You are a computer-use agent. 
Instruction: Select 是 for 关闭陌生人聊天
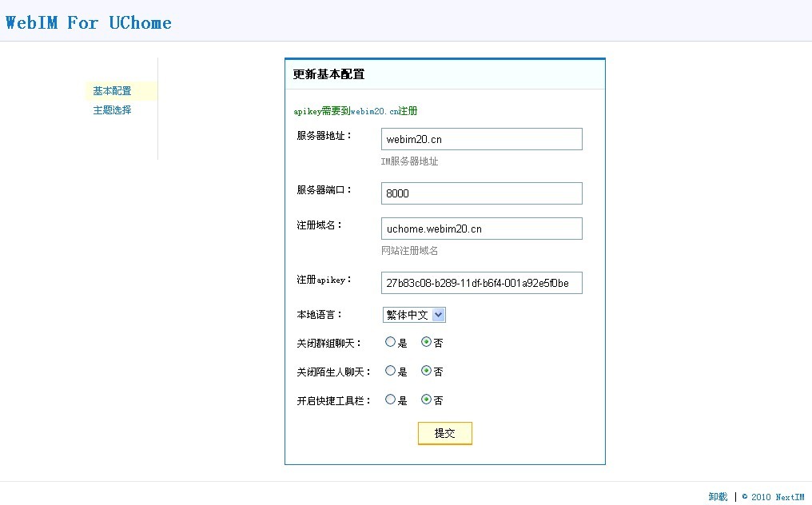[x=391, y=371]
